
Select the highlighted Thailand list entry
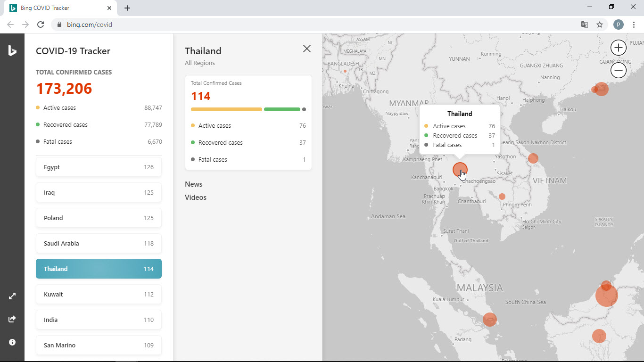pos(99,269)
